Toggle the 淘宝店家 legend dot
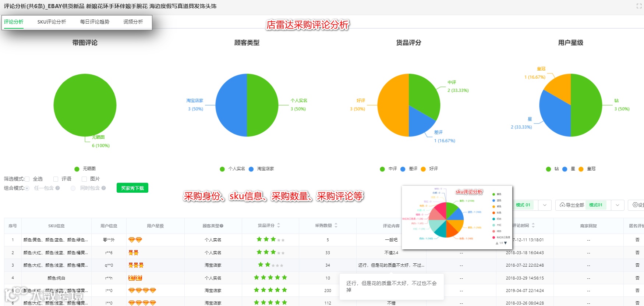 tap(251, 169)
